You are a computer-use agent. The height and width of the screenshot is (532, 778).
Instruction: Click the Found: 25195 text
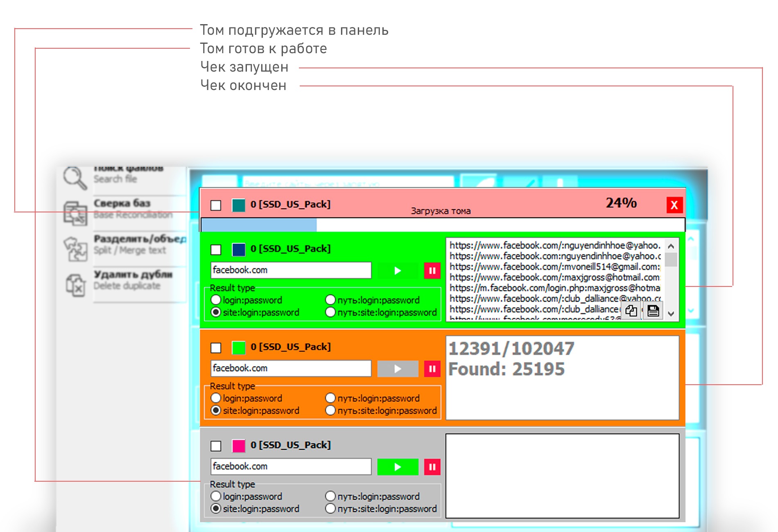coord(507,369)
